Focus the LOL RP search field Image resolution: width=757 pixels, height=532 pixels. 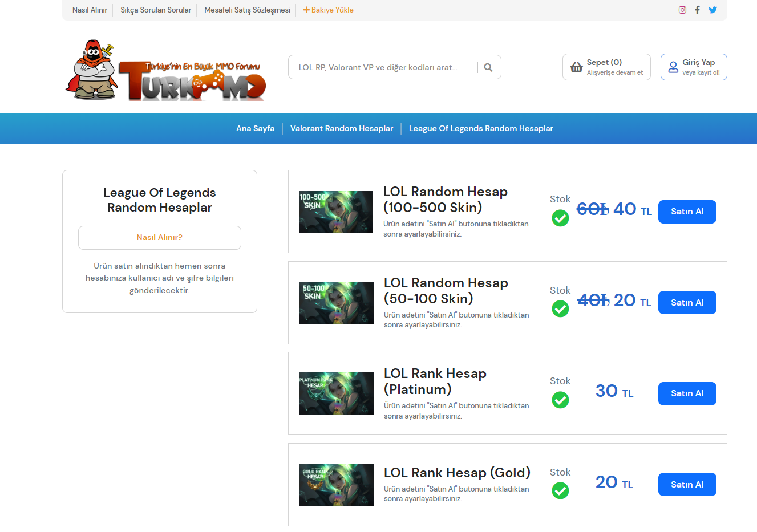pyautogui.click(x=383, y=67)
